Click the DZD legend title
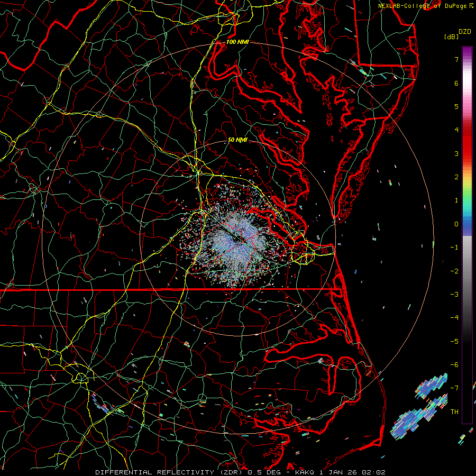Image resolution: width=476 pixels, height=476 pixels. 465,32
